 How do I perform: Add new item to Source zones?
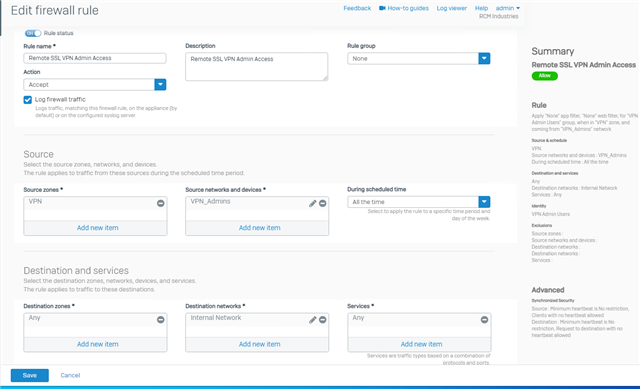(x=98, y=228)
